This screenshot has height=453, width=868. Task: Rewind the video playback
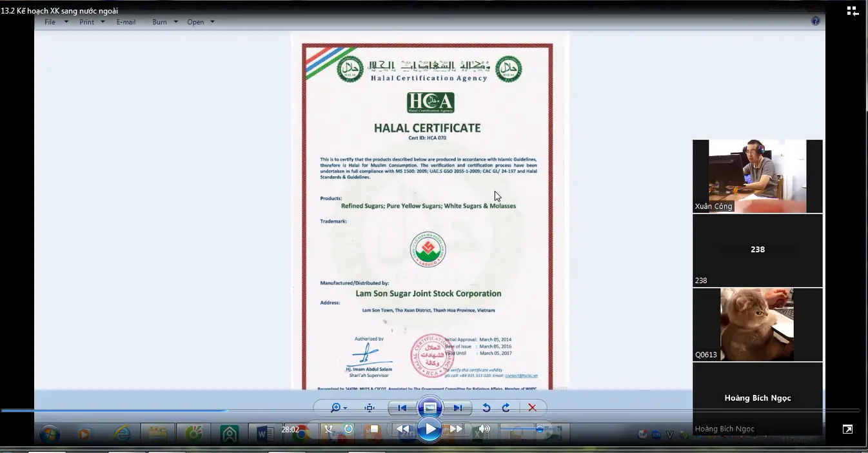coord(404,429)
